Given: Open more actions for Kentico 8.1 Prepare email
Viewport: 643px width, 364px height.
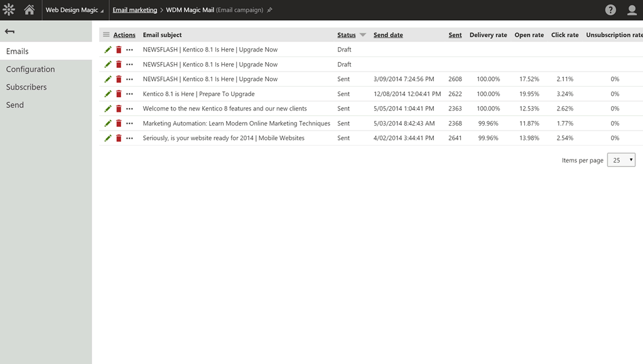Looking at the screenshot, I should [129, 94].
